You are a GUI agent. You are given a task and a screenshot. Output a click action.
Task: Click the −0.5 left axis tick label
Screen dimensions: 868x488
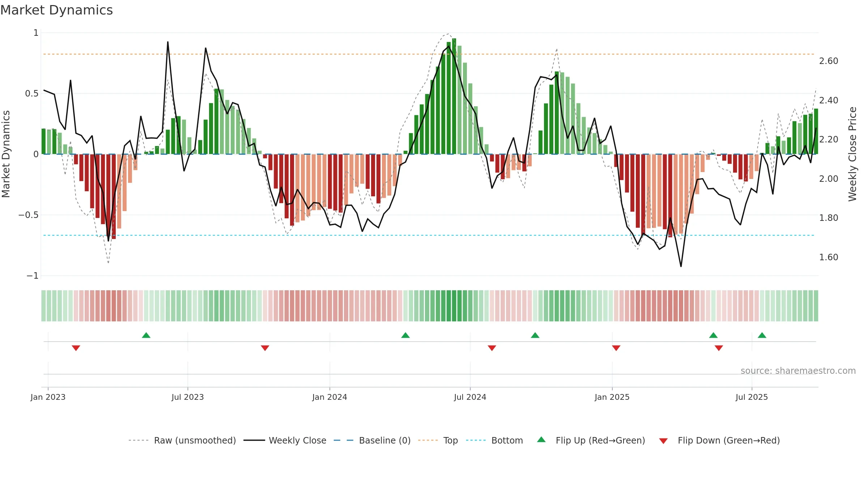pos(28,215)
